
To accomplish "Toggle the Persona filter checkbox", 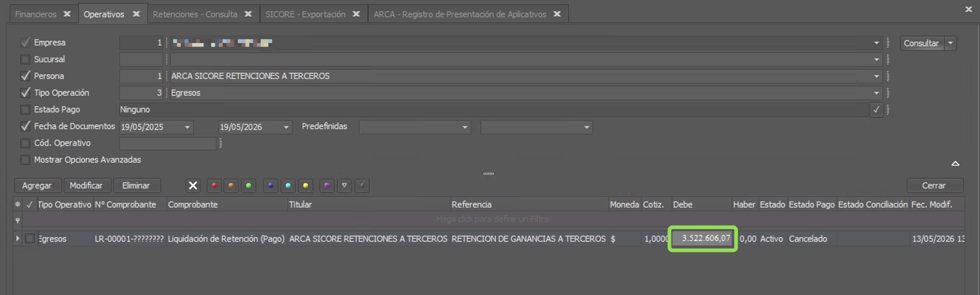I will pos(25,76).
